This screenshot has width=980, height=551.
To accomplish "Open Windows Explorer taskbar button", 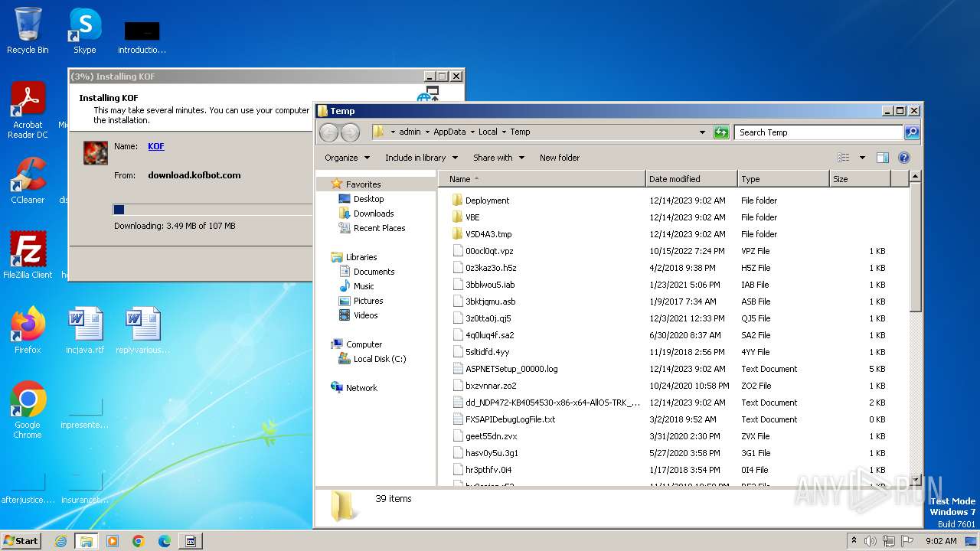I will click(x=86, y=541).
